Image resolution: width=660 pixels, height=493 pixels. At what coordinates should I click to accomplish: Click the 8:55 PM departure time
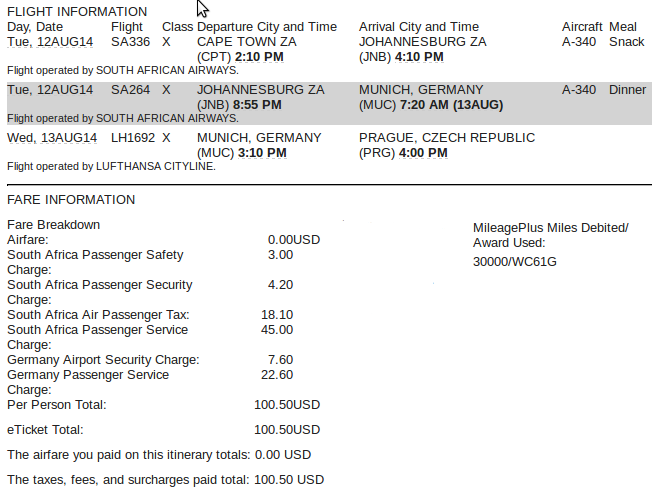[x=257, y=105]
